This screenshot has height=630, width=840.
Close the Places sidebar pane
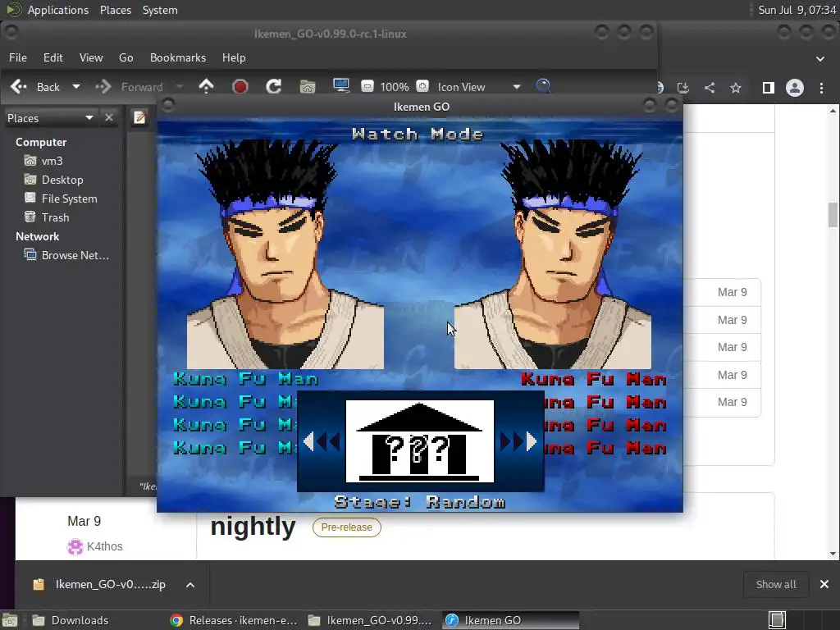point(109,117)
